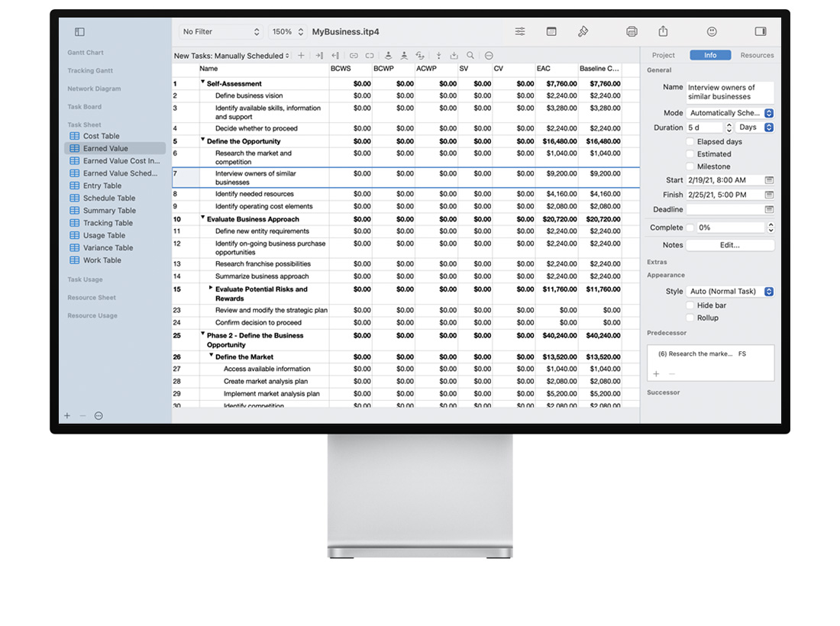Open search with the magnifier icon
Image resolution: width=840 pixels, height=626 pixels.
(x=472, y=55)
